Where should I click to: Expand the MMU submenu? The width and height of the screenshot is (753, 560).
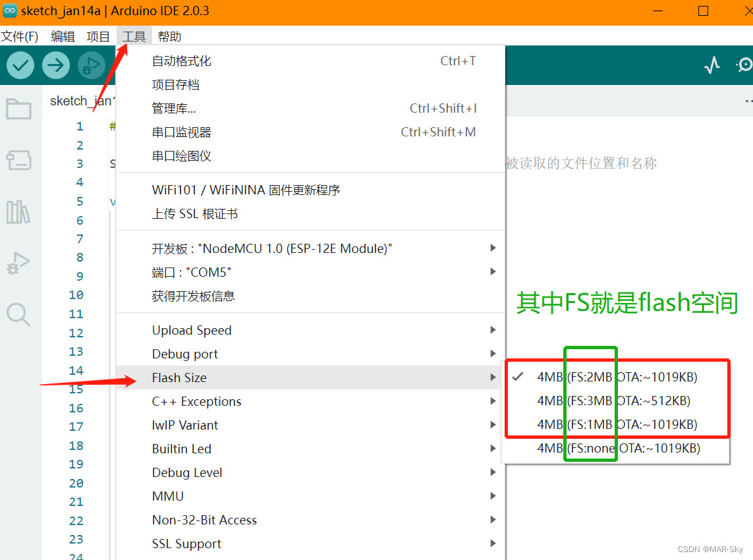tap(311, 496)
